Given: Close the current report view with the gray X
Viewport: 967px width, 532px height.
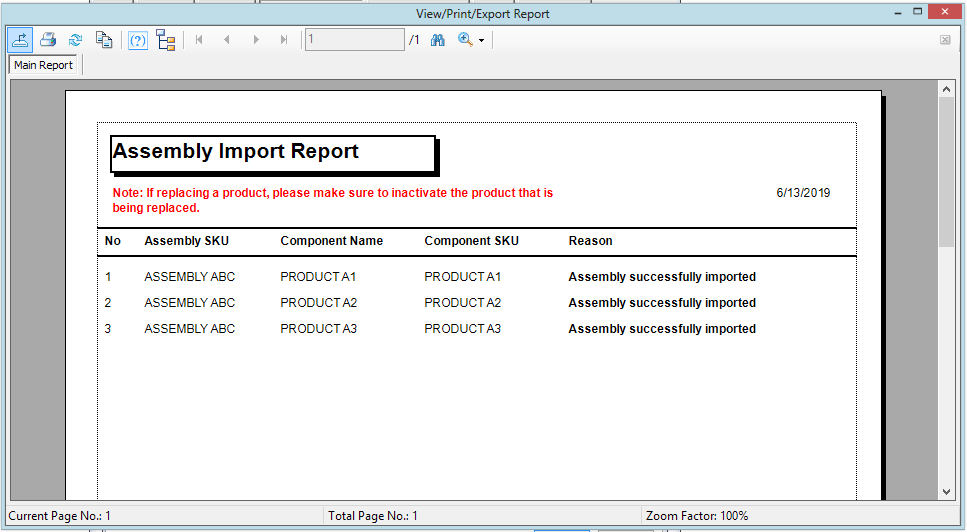Looking at the screenshot, I should pyautogui.click(x=945, y=40).
